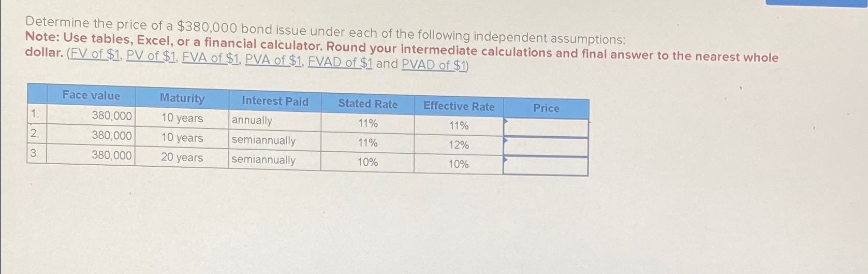Click the Price input for row 2

pyautogui.click(x=546, y=147)
